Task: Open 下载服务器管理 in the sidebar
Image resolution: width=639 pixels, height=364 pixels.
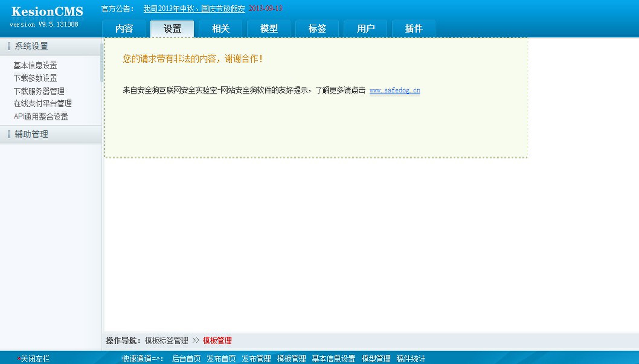Action: [39, 91]
